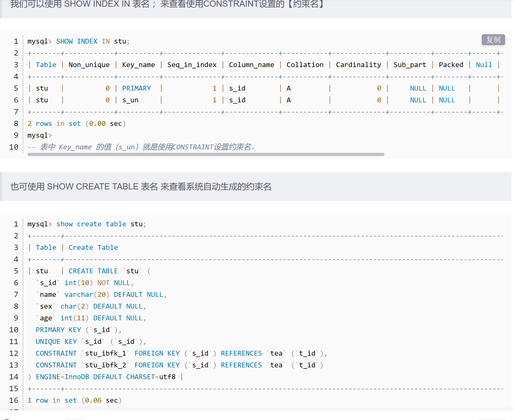This screenshot has width=514, height=420.
Task: Click the ENGINE=InnoDB line
Action: tap(106, 377)
